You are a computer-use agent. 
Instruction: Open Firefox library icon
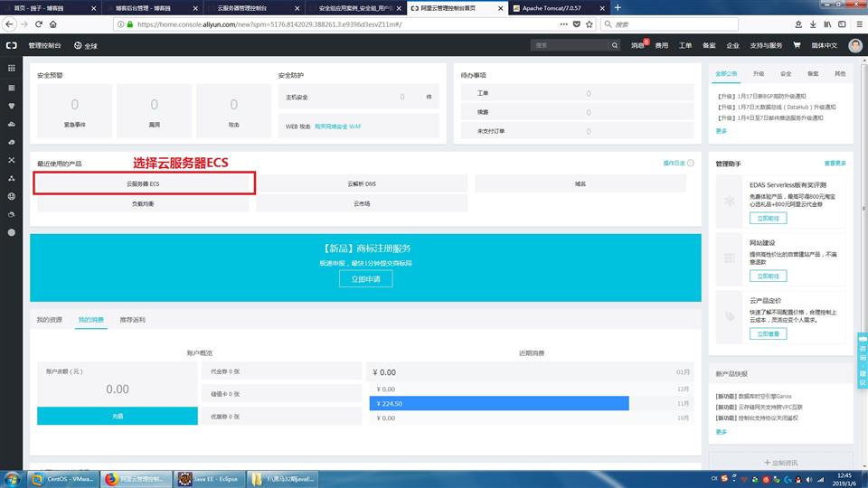[827, 24]
